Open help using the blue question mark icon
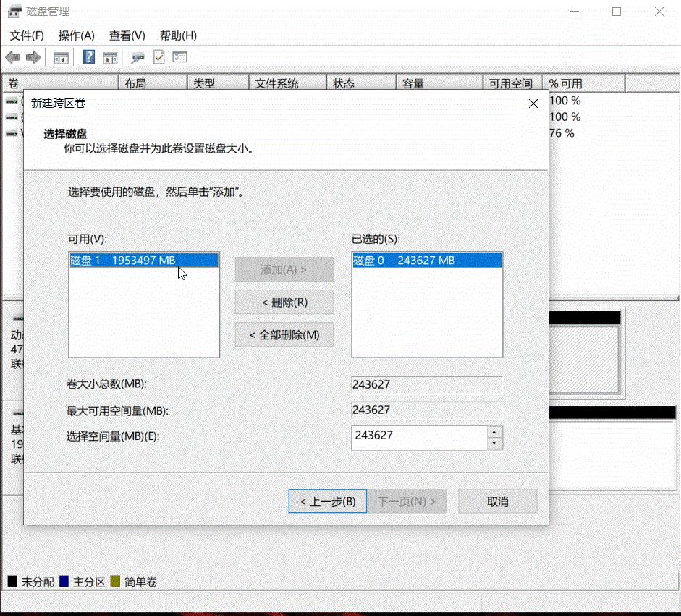 (88, 57)
